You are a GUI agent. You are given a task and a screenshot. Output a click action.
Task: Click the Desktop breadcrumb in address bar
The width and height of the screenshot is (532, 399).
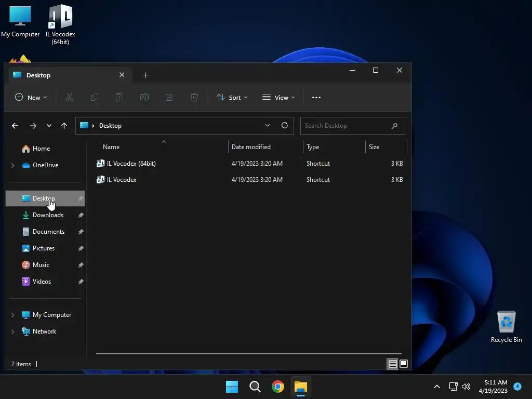coord(110,126)
